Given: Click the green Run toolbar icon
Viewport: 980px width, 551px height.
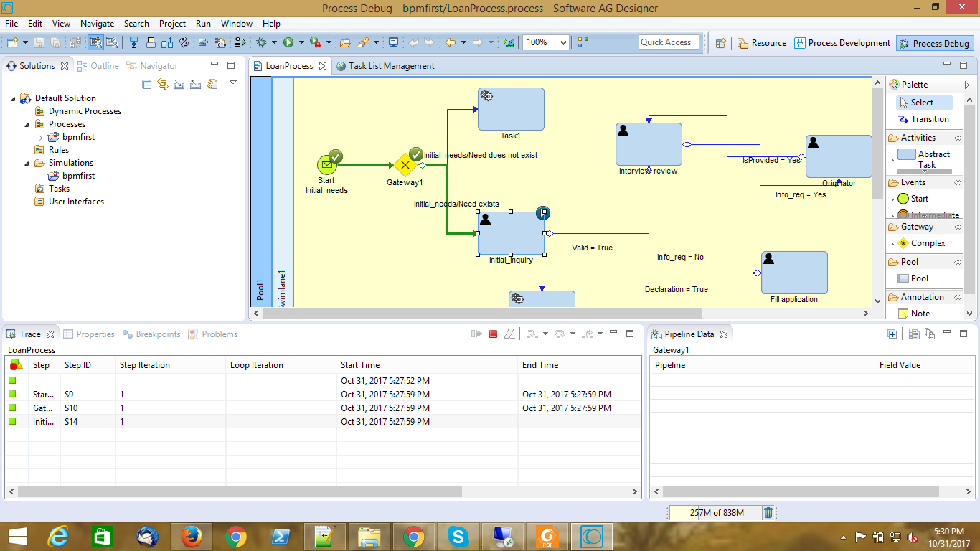Looking at the screenshot, I should tap(288, 43).
